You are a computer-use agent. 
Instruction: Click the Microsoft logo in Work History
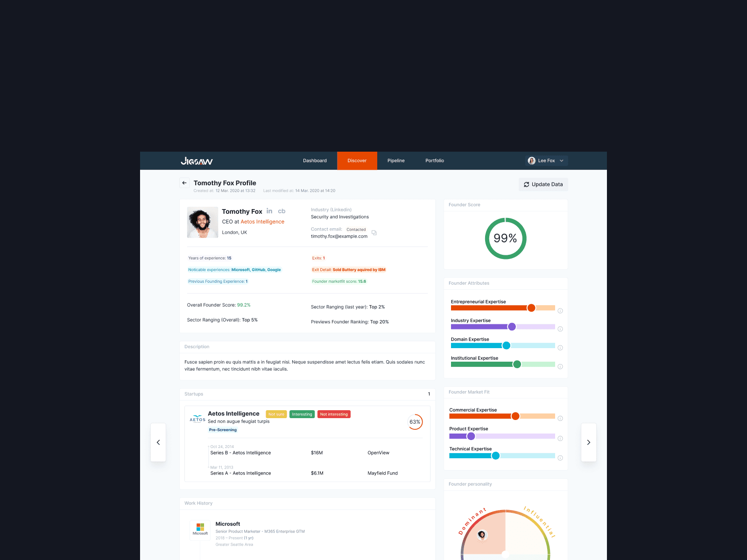(200, 529)
